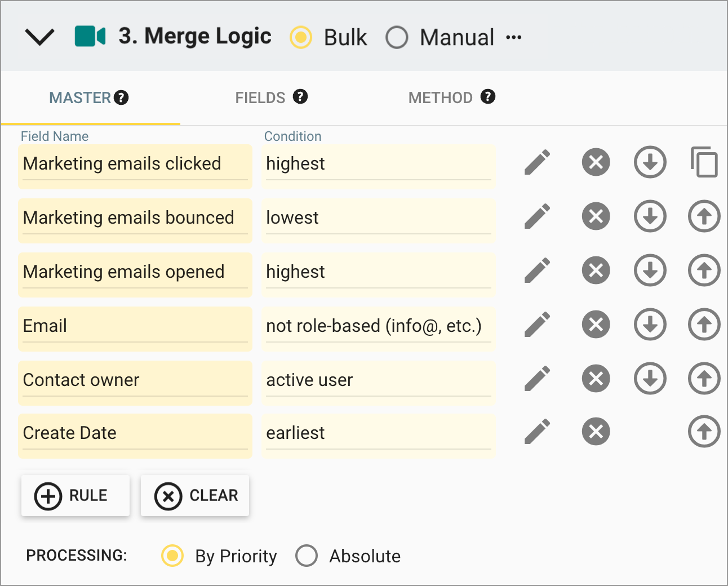
Task: Select the Manual merge mode
Action: (x=397, y=37)
